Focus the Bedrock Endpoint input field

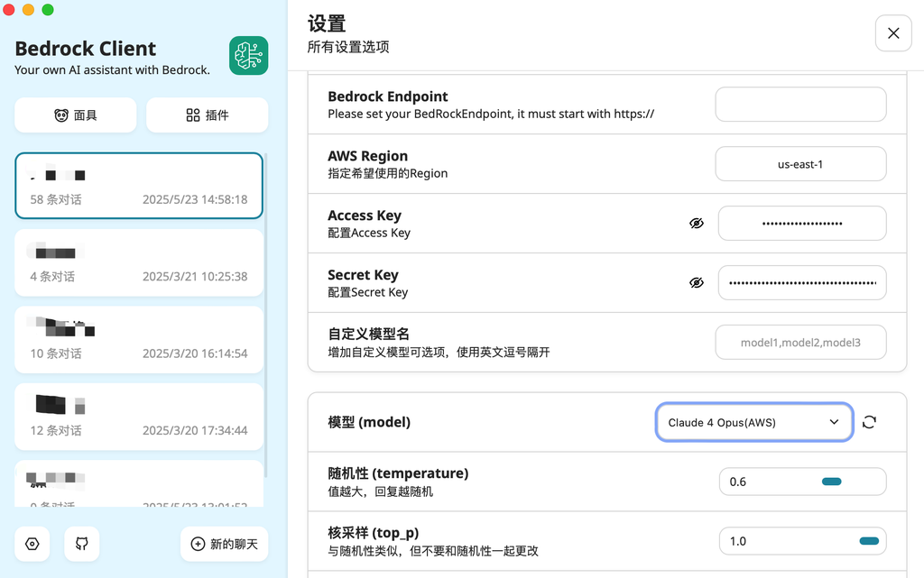point(801,105)
